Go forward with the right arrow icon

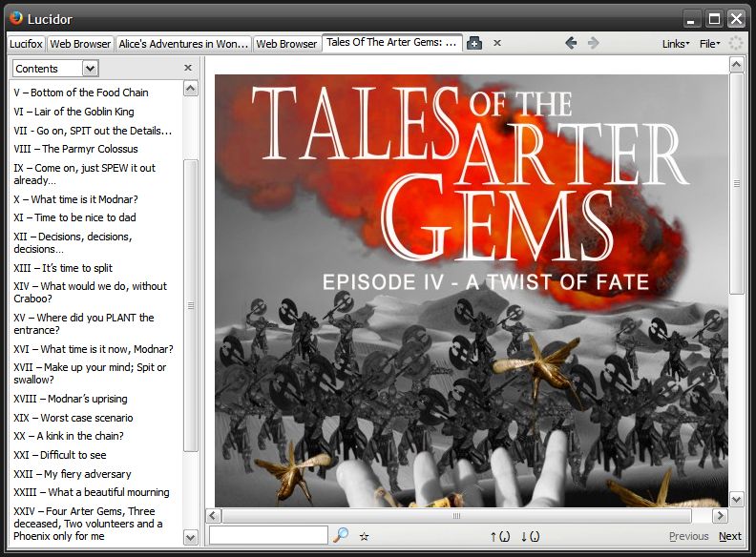pyautogui.click(x=593, y=43)
